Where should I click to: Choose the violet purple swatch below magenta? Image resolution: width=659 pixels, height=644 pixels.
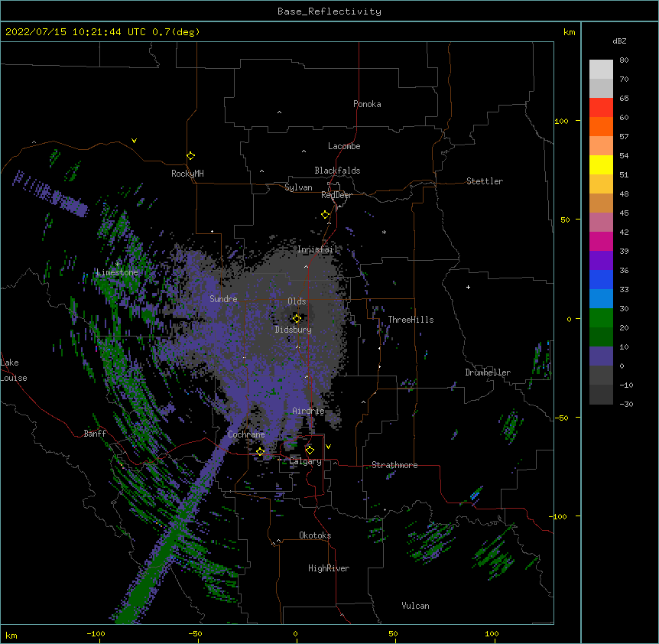(x=601, y=260)
